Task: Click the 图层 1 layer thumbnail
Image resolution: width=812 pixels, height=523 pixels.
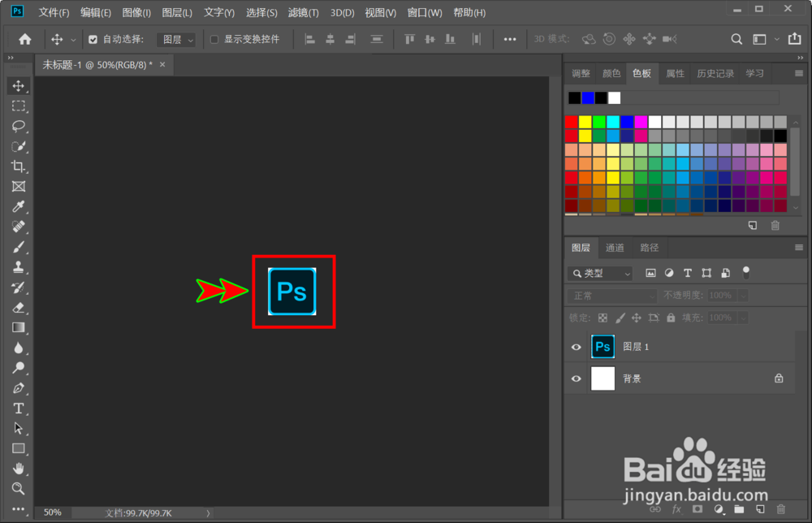Action: [603, 347]
